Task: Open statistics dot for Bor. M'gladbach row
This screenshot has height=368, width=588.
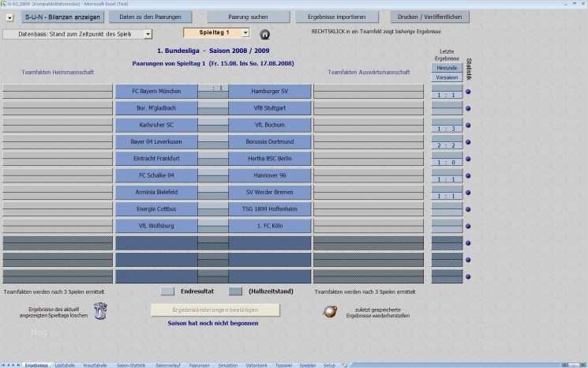Action: [468, 108]
